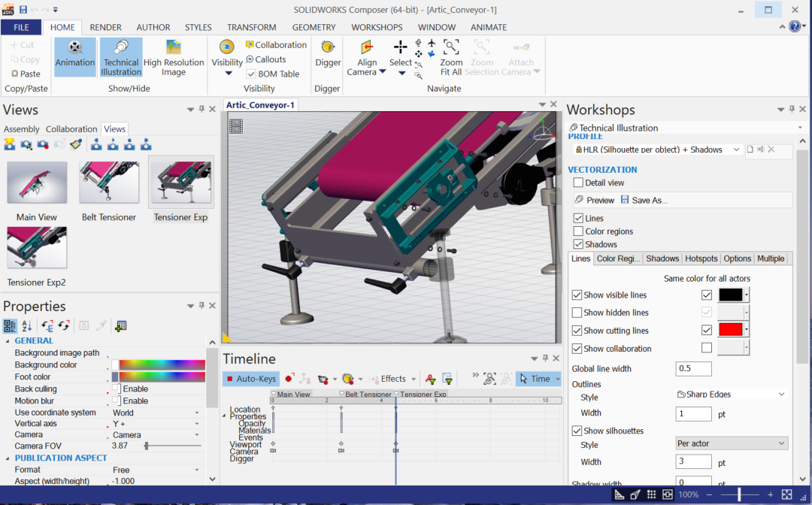Click the Timeline selection filter icon
The height and width of the screenshot is (505, 812).
click(447, 380)
